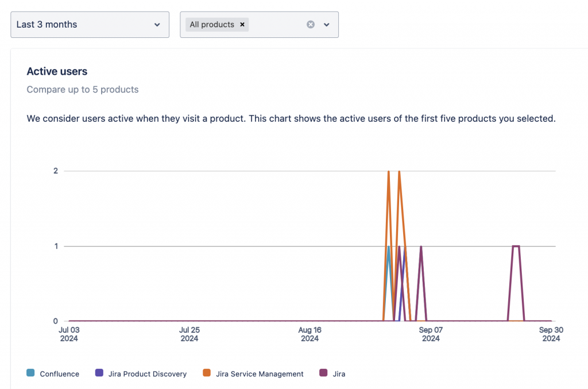Click the first orange peak at value 2
Screen dimensions: 588x389
click(x=389, y=172)
